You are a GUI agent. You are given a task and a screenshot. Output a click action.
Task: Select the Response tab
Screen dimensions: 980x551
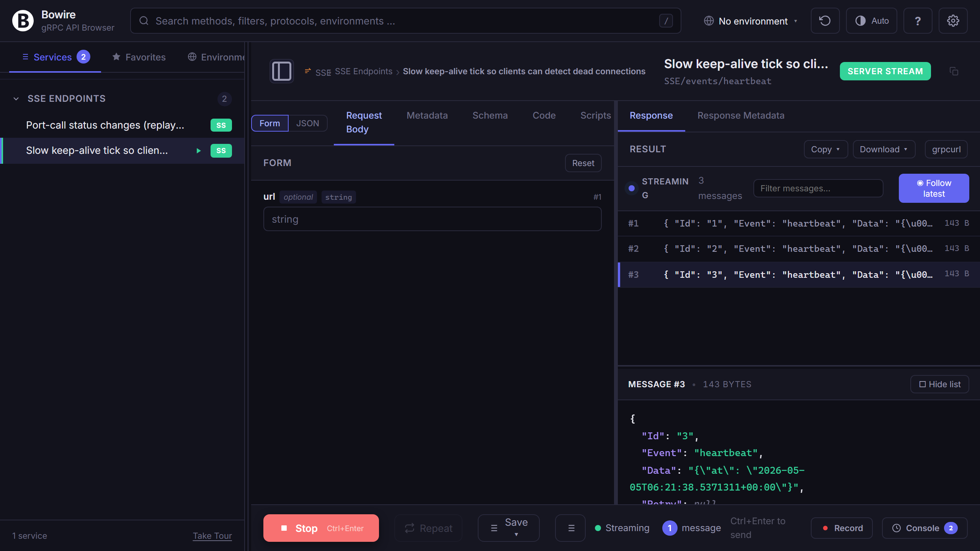pyautogui.click(x=651, y=116)
